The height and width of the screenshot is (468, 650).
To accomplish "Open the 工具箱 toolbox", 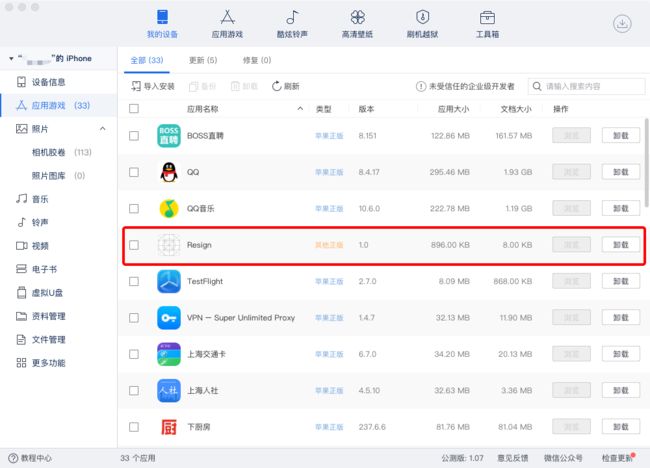I will [x=487, y=24].
